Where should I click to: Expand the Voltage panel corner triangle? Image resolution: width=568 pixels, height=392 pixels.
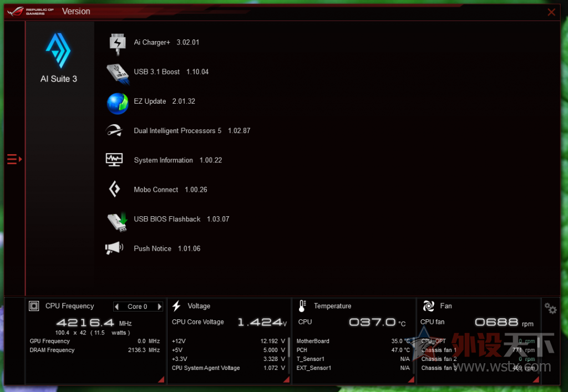click(286, 379)
